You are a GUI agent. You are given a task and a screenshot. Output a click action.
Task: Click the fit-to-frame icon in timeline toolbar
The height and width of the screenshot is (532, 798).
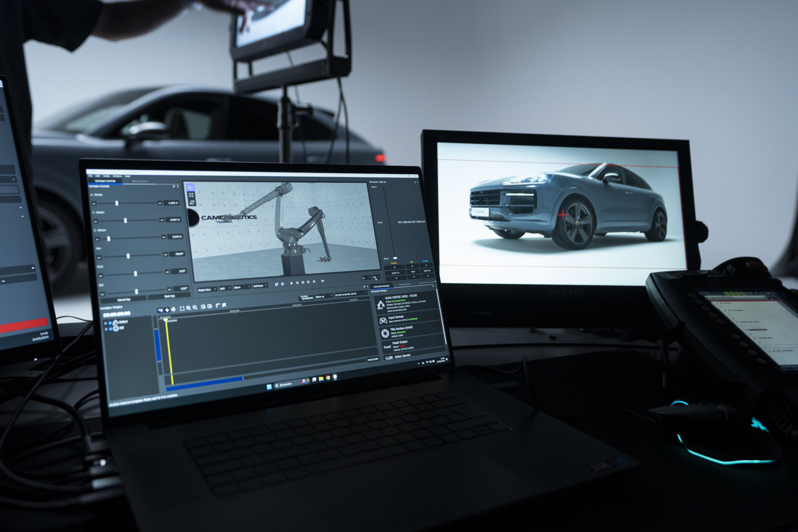tap(182, 309)
